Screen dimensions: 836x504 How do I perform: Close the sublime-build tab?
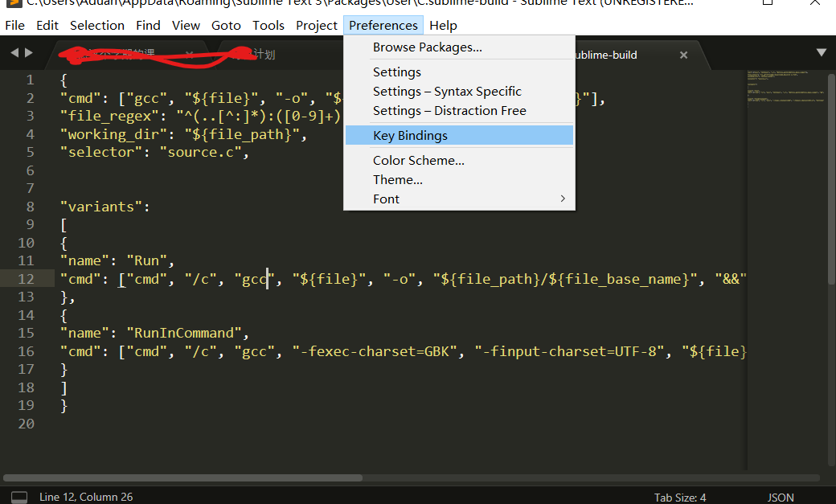pos(683,55)
